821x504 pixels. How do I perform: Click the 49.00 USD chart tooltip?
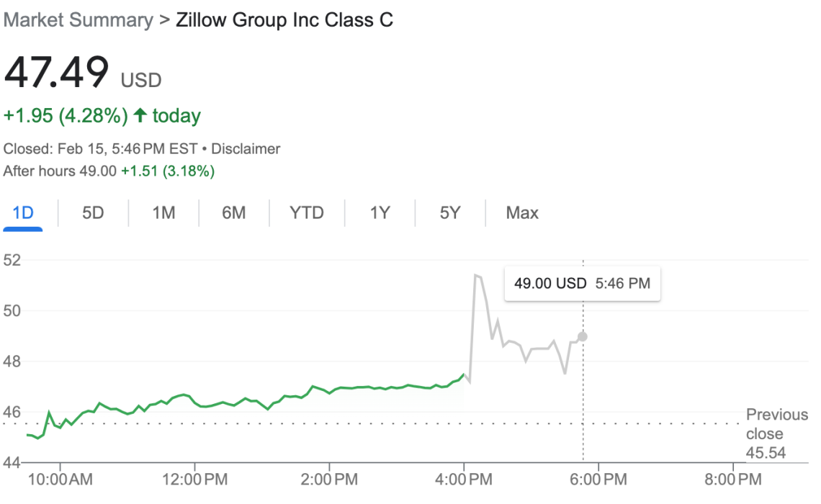582,284
